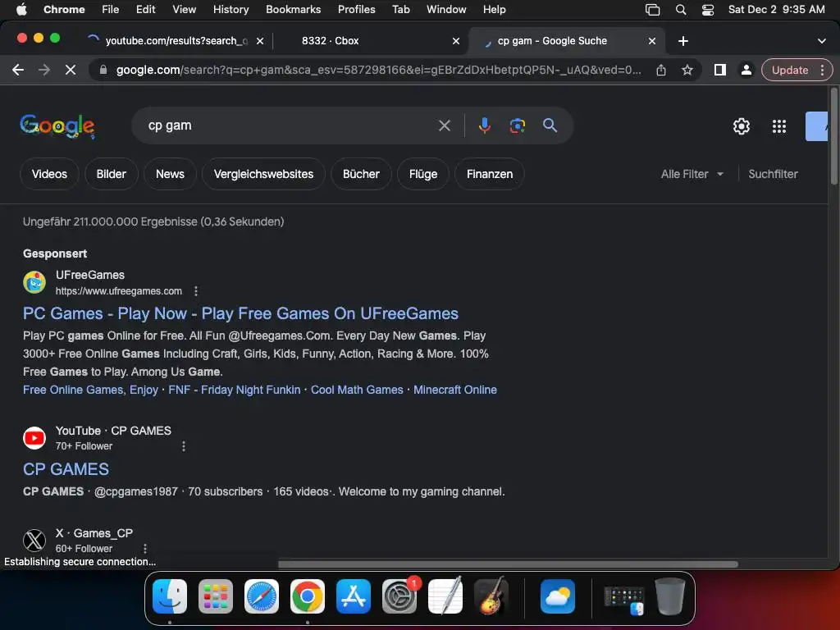
Task: Open the Window menu
Action: 446,10
